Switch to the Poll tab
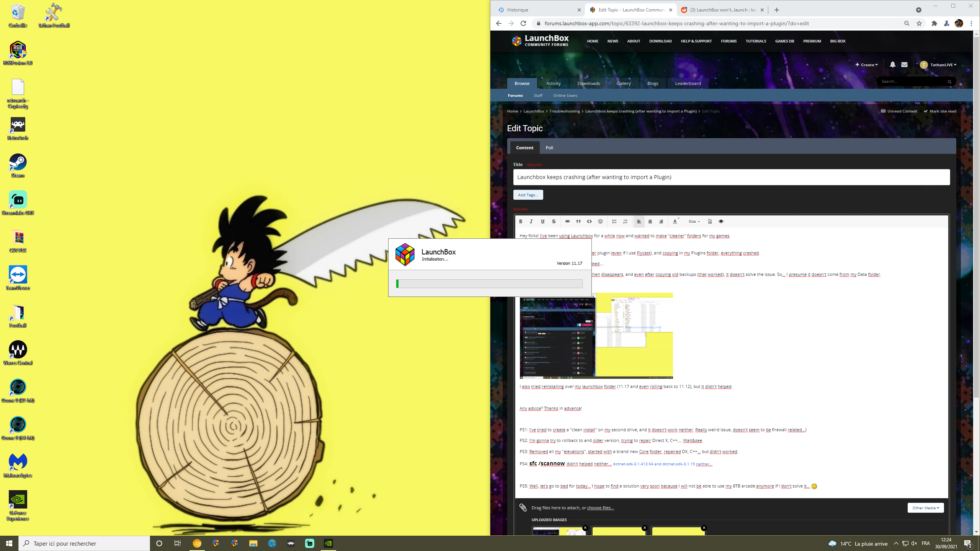This screenshot has width=980, height=551. click(549, 148)
